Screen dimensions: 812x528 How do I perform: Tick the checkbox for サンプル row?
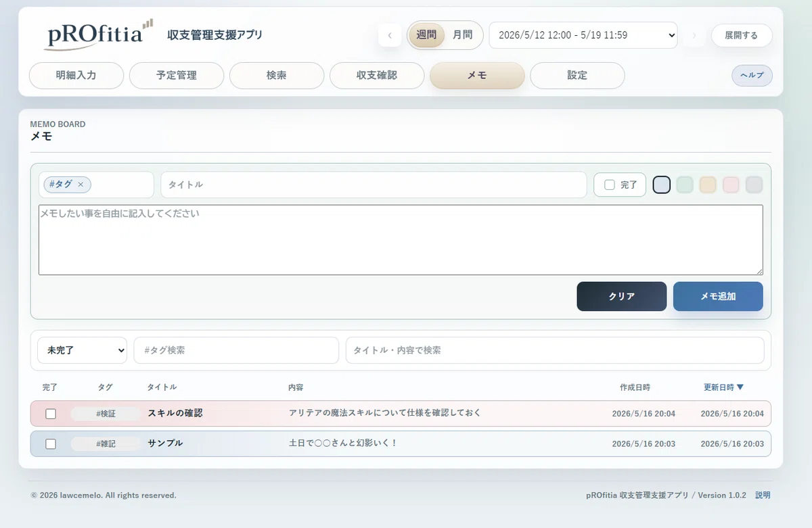point(51,444)
